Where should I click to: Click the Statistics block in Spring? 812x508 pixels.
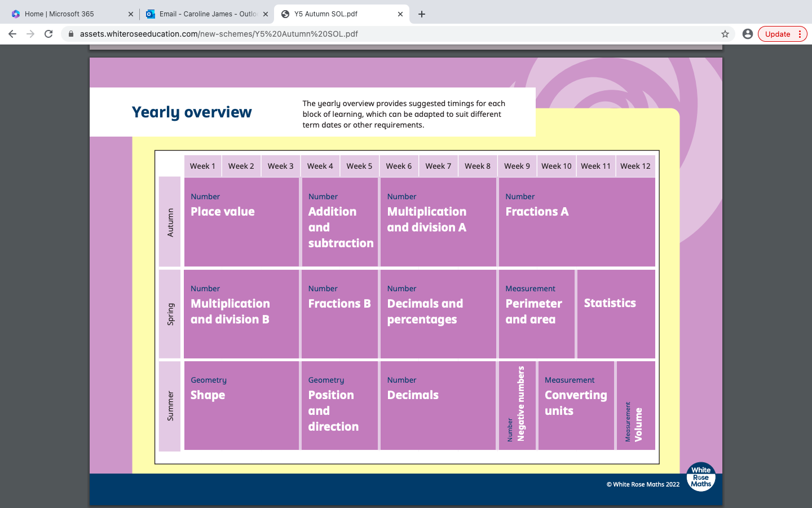click(x=616, y=314)
